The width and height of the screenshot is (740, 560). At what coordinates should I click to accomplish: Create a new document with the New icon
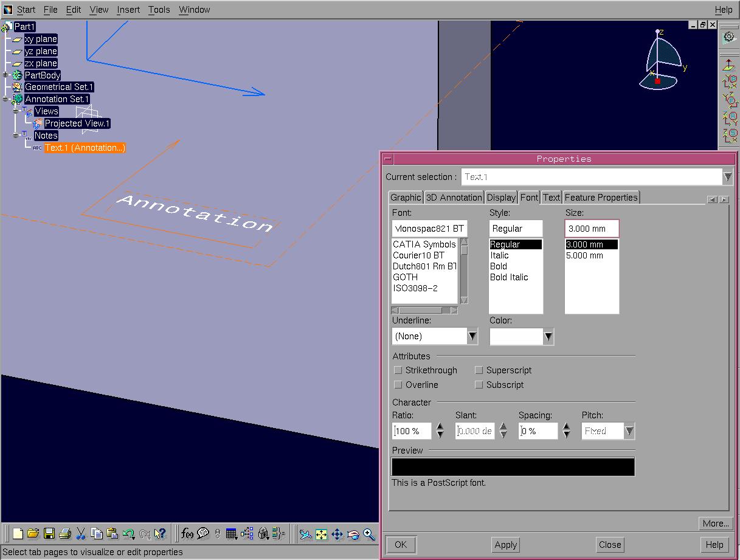(x=18, y=534)
